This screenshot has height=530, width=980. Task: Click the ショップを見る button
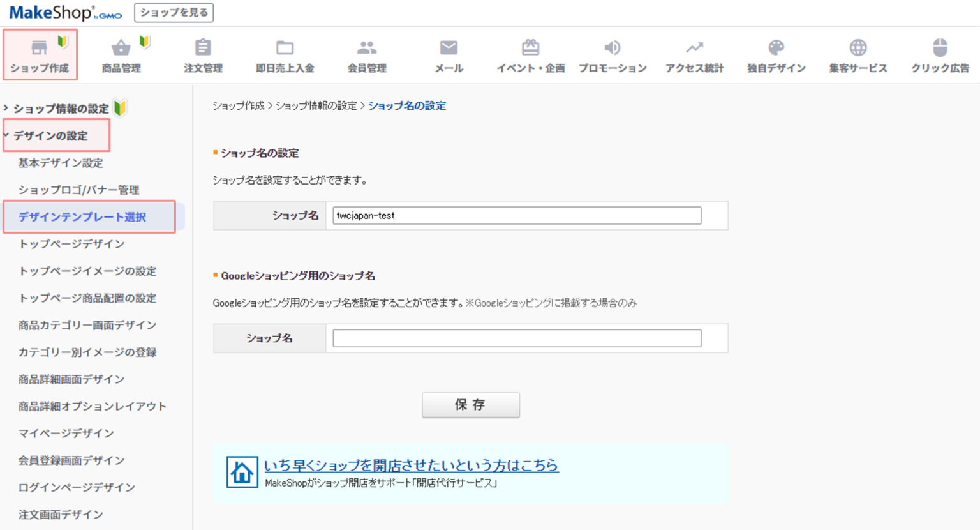(x=174, y=12)
